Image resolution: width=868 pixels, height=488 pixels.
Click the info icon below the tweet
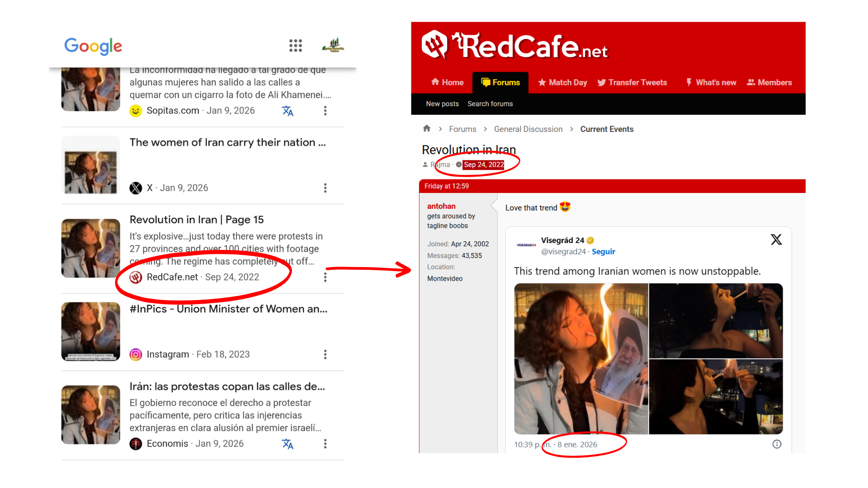click(777, 444)
